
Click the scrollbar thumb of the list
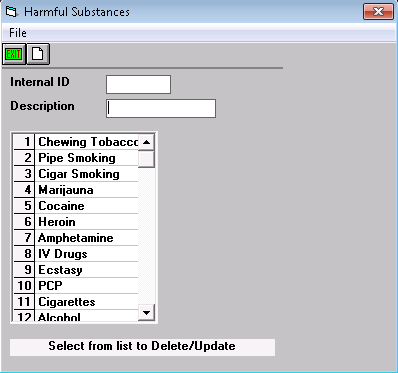(x=146, y=159)
